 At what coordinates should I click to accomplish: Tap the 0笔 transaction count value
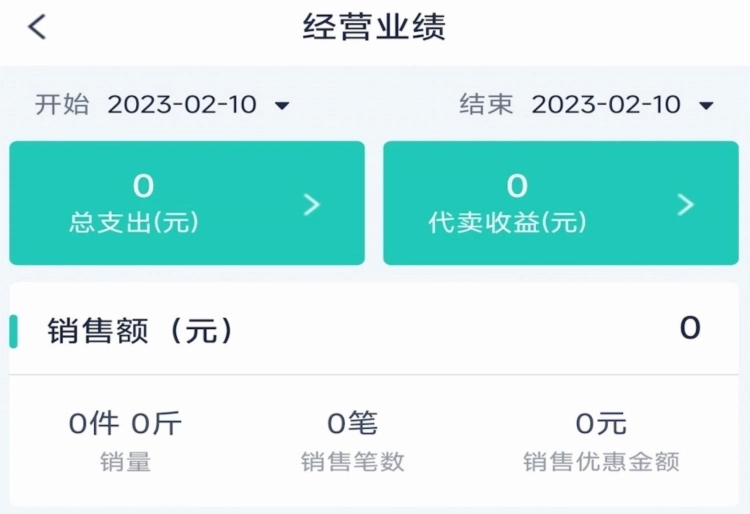(352, 424)
